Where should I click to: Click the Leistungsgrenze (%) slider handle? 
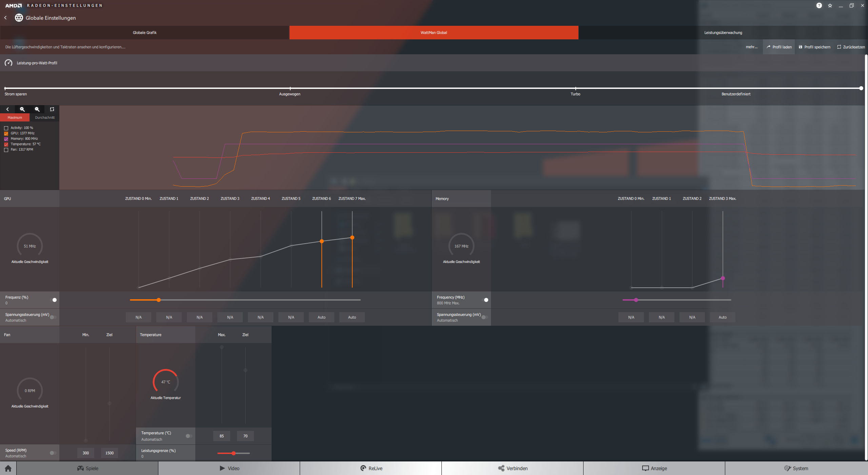(x=234, y=453)
